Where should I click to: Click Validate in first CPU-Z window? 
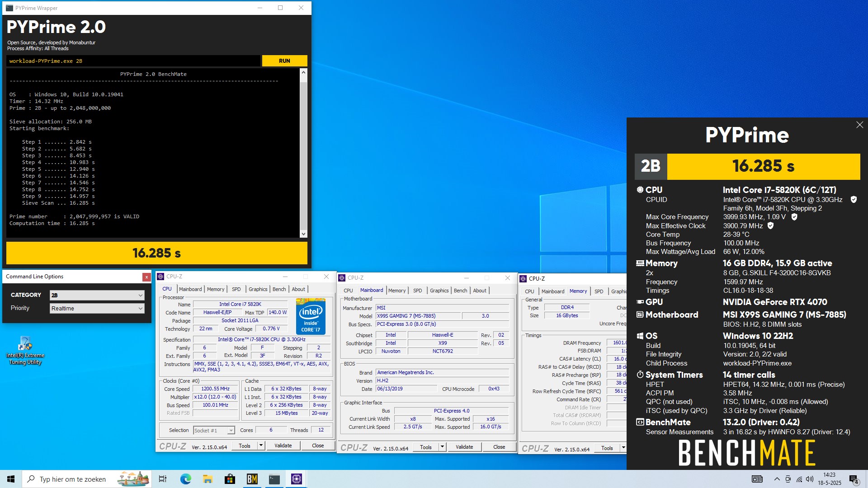click(x=283, y=446)
